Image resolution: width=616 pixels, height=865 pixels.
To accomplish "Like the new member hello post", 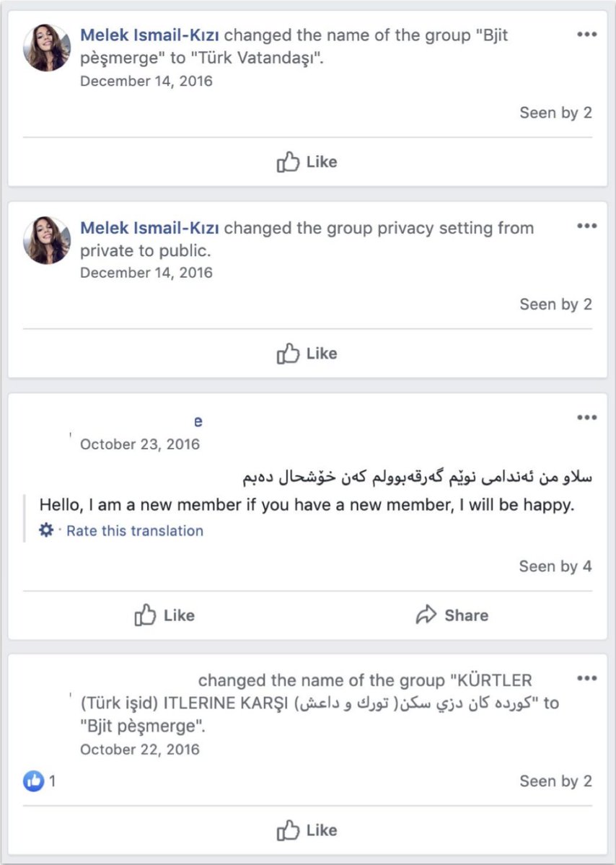I will coord(164,615).
